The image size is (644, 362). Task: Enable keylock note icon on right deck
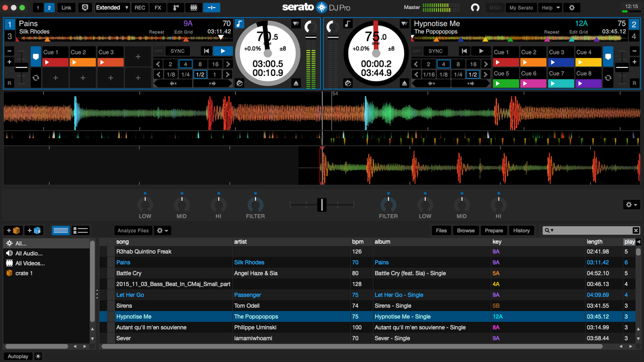[x=348, y=24]
